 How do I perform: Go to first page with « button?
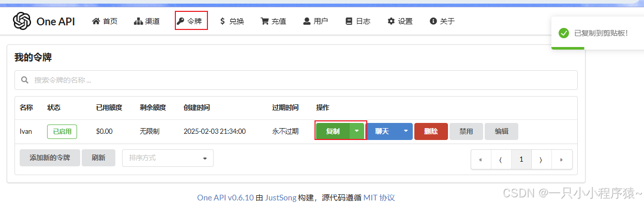pyautogui.click(x=481, y=160)
